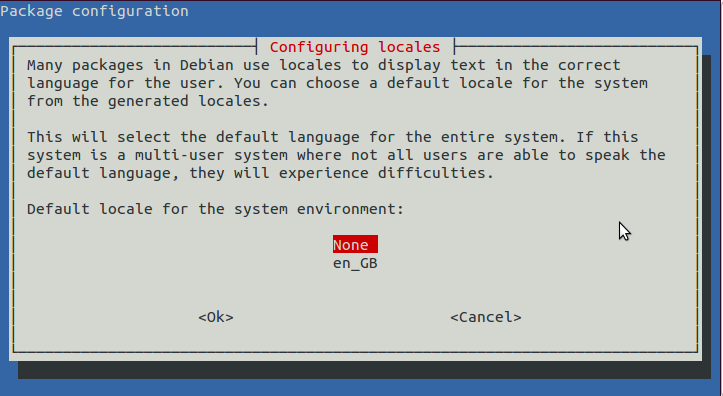The width and height of the screenshot is (723, 396).
Task: Click the 'Configuring locales' dialog title
Action: click(355, 47)
